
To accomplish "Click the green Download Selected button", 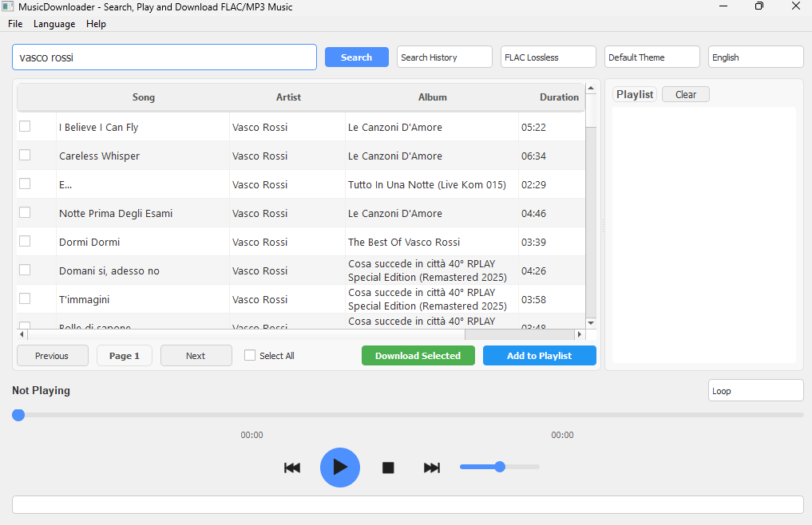I will coord(418,356).
